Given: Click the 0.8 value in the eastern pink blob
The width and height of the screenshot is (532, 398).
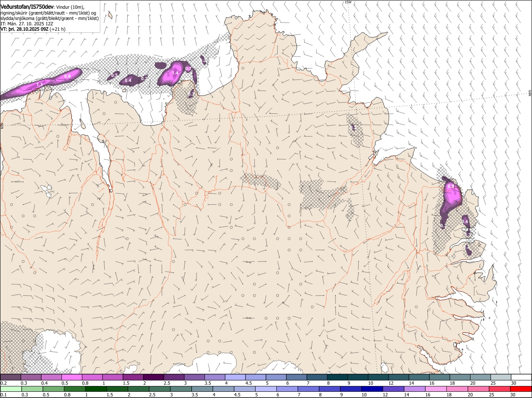Looking at the screenshot, I should (451, 187).
